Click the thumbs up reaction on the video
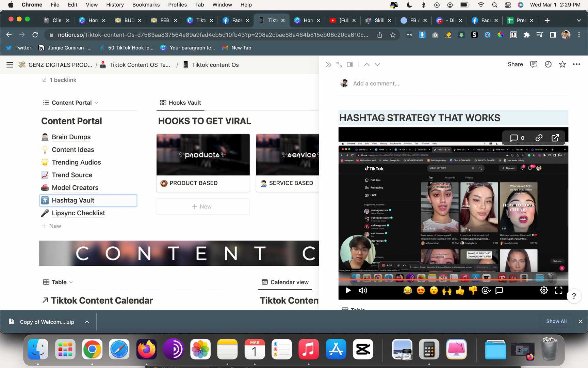This screenshot has width=588, height=368. (x=460, y=290)
